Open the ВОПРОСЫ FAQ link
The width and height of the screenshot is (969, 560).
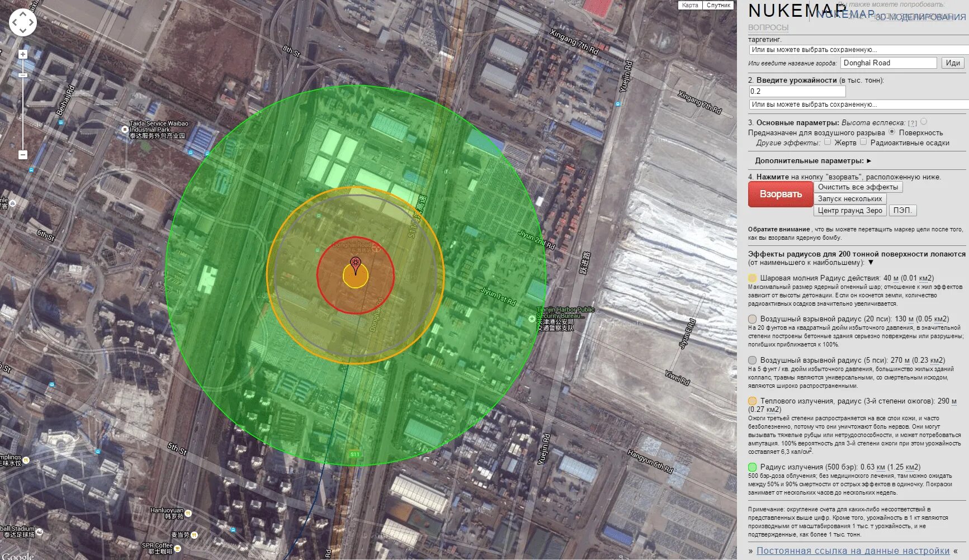coord(768,27)
